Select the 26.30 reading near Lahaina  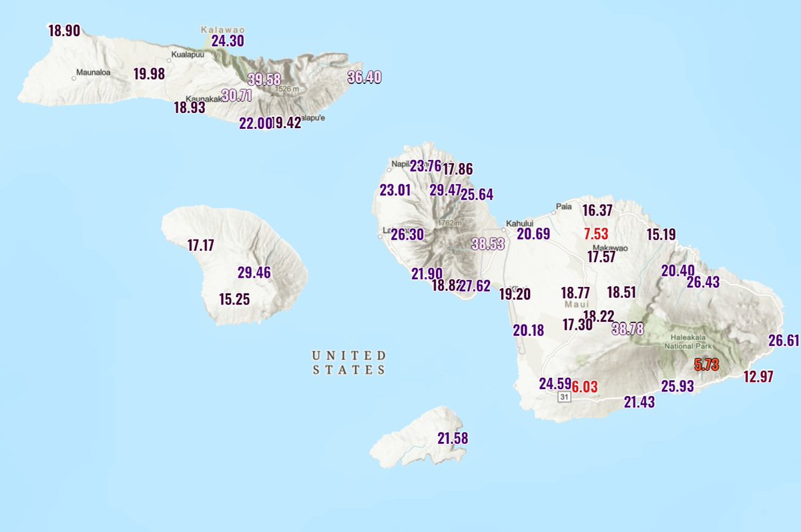407,234
